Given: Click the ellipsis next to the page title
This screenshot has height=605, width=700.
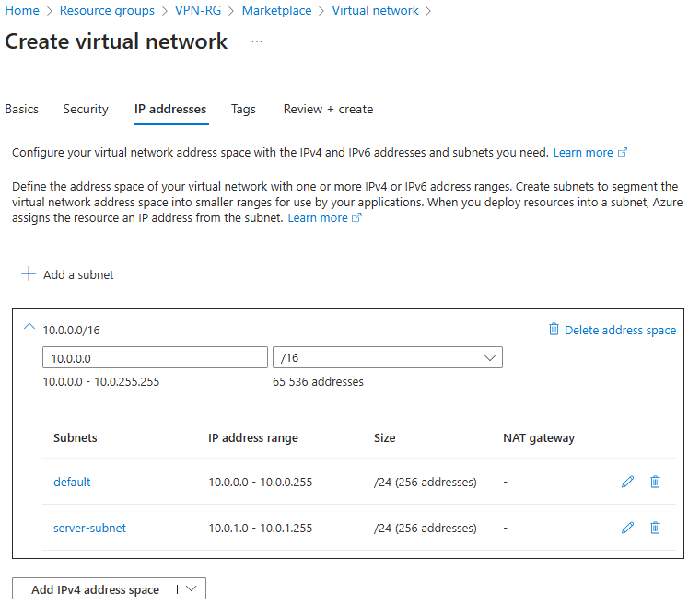Looking at the screenshot, I should (257, 41).
